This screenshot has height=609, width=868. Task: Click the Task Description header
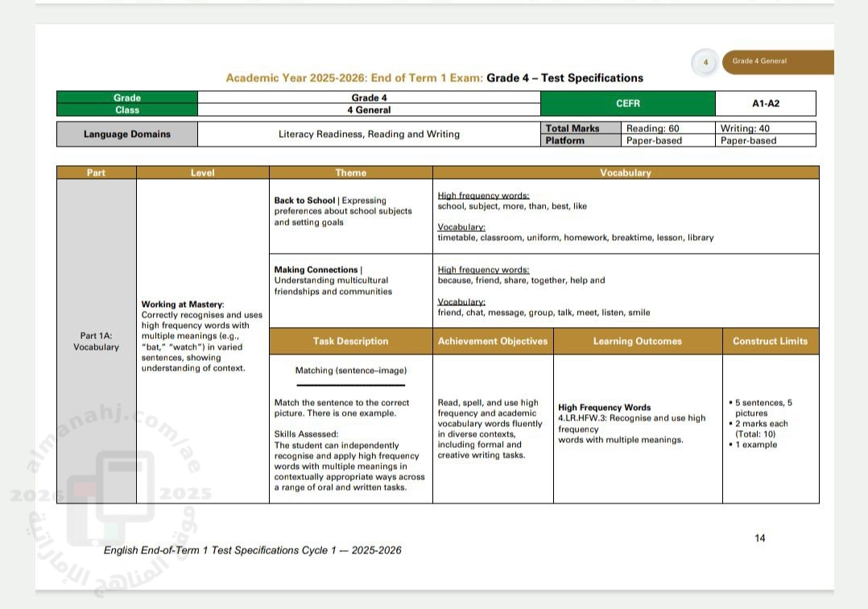(350, 342)
